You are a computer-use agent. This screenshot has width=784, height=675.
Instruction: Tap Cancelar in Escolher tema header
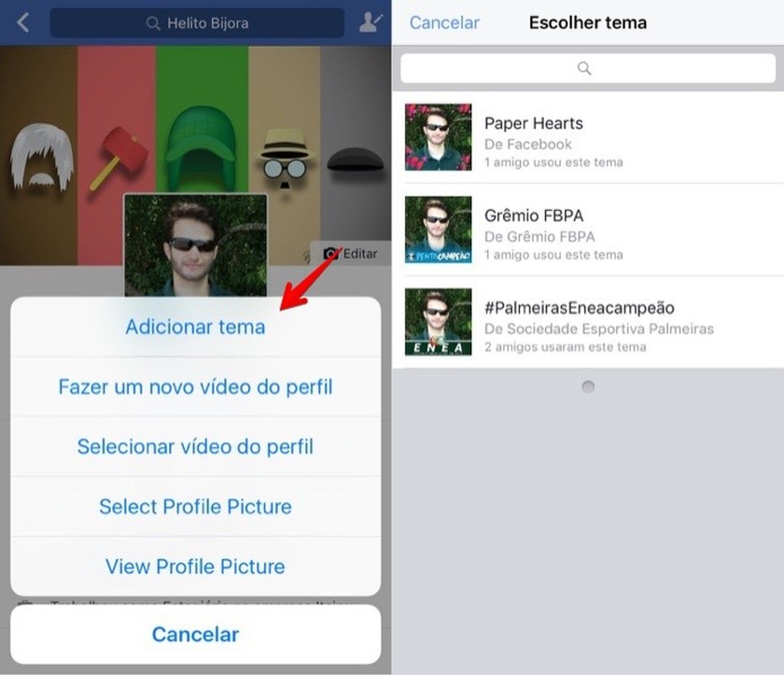(444, 22)
